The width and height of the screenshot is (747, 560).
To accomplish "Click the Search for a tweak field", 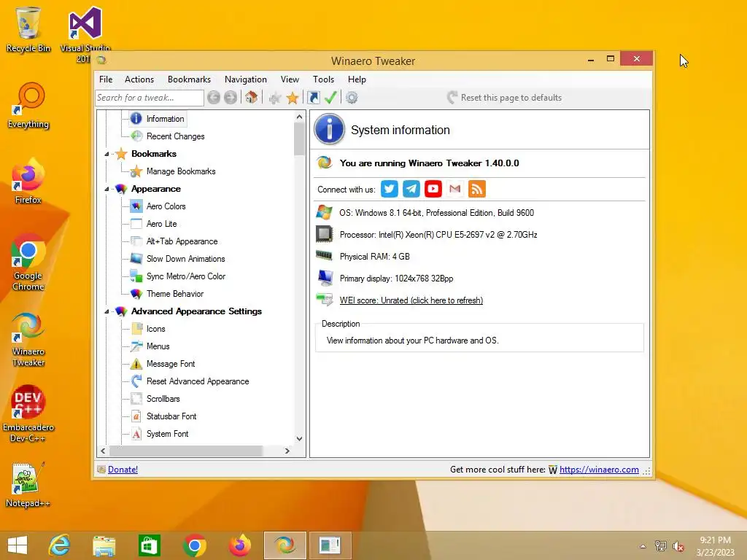I will point(150,98).
